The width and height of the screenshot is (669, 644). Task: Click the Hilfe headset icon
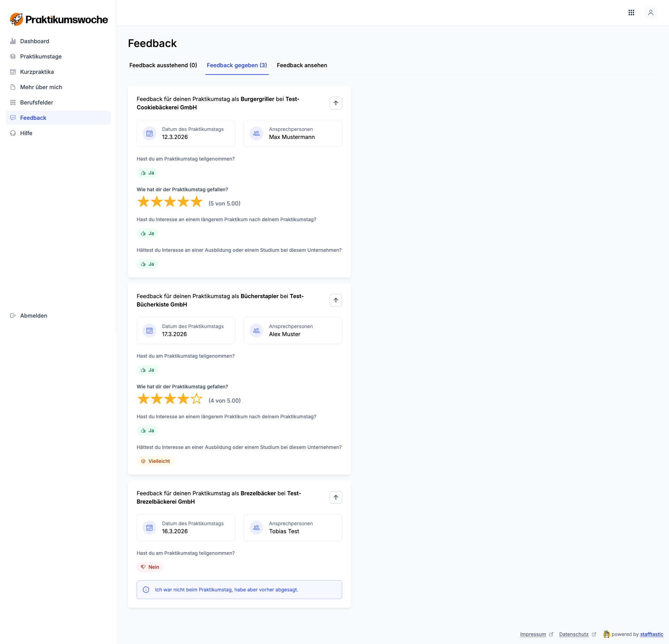click(13, 133)
